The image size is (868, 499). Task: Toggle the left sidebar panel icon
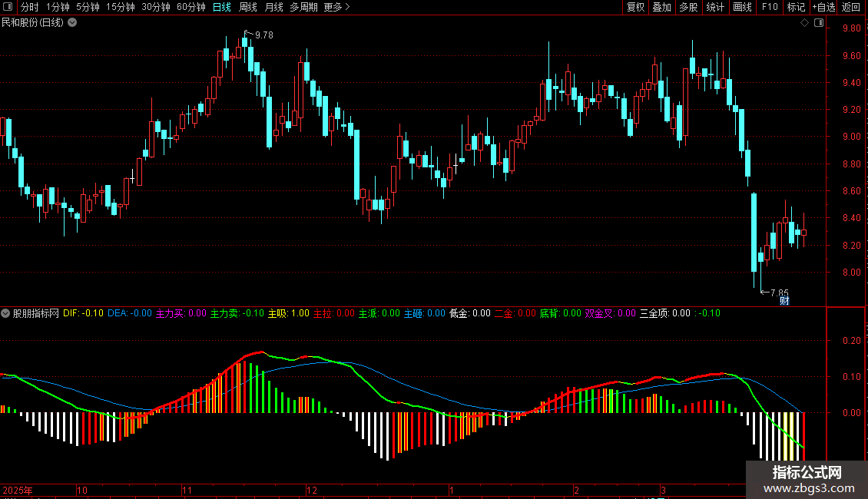pyautogui.click(x=7, y=7)
